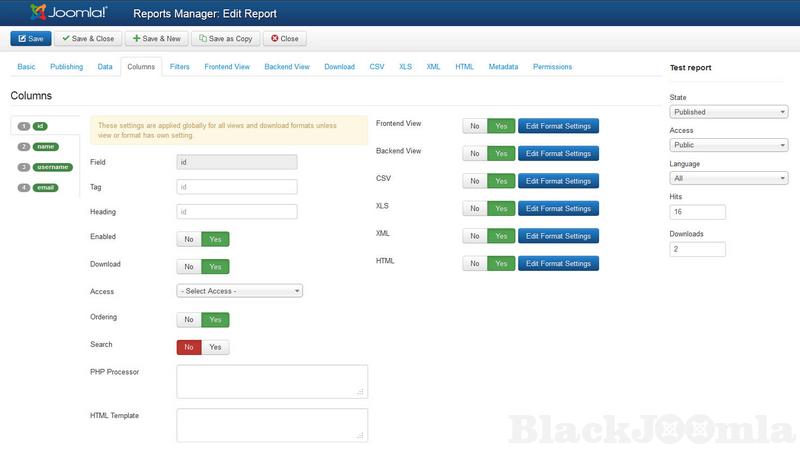Open the Language dropdown
Image resolution: width=800 pixels, height=449 pixels.
click(x=728, y=178)
